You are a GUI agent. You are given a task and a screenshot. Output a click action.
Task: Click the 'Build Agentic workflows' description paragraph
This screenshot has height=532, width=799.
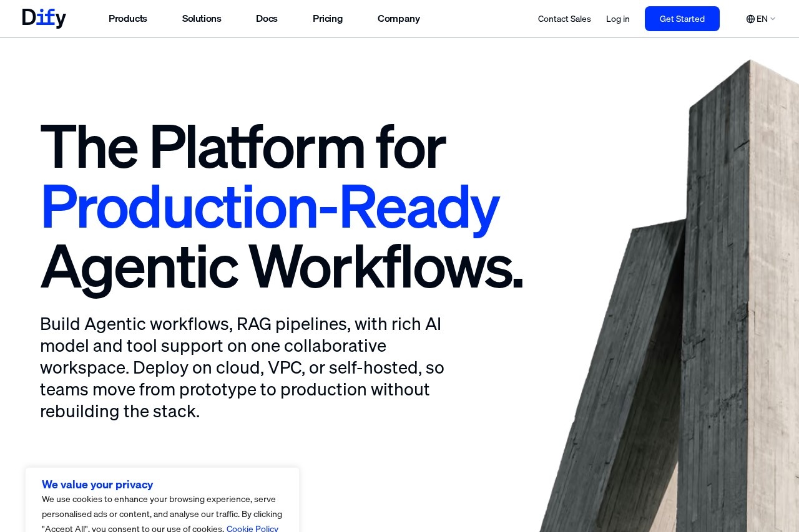point(242,367)
